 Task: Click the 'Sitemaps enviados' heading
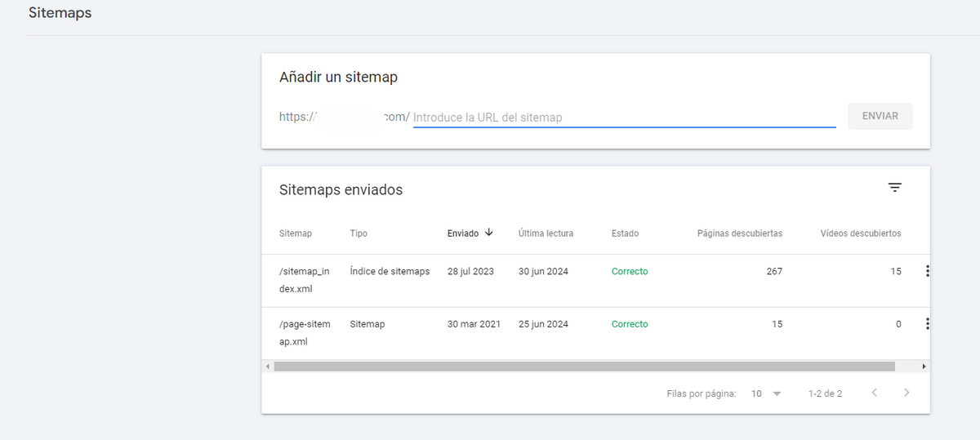pos(341,189)
